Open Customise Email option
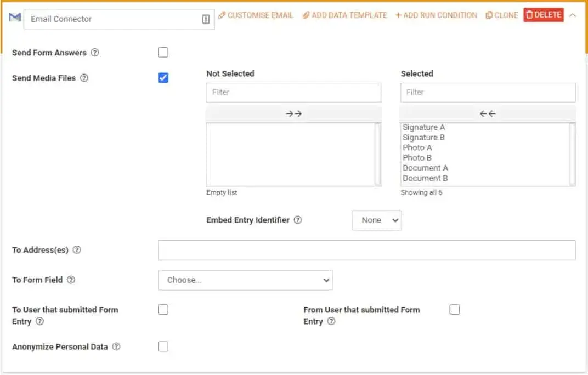 (x=256, y=15)
